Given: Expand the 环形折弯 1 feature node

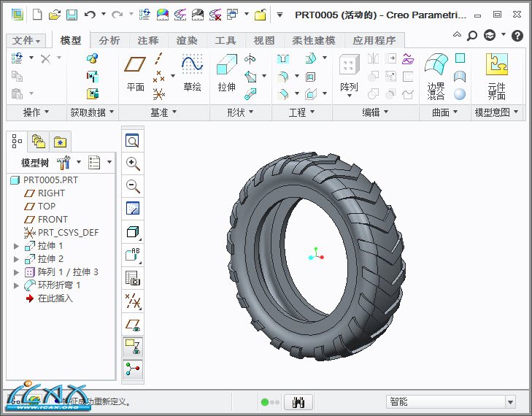Looking at the screenshot, I should 17,285.
